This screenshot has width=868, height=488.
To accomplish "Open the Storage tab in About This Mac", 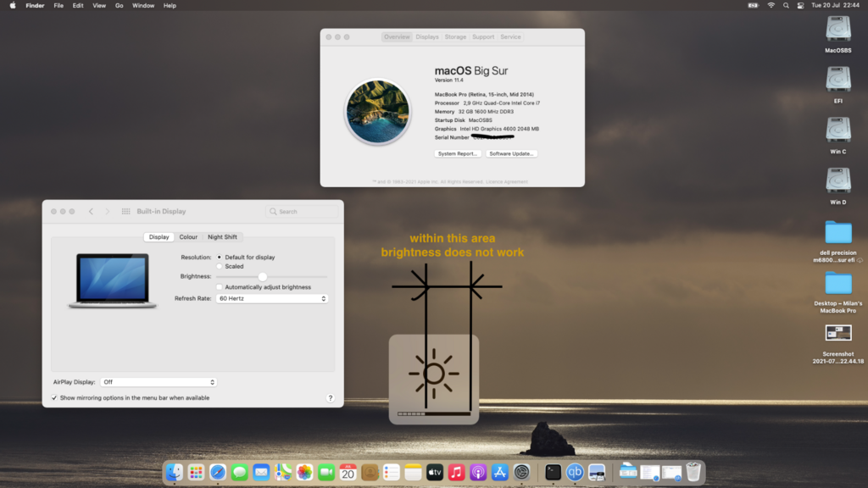I will coord(455,37).
